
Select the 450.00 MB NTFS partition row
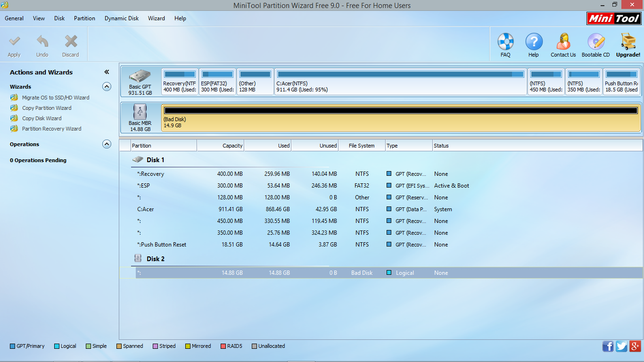pyautogui.click(x=381, y=221)
